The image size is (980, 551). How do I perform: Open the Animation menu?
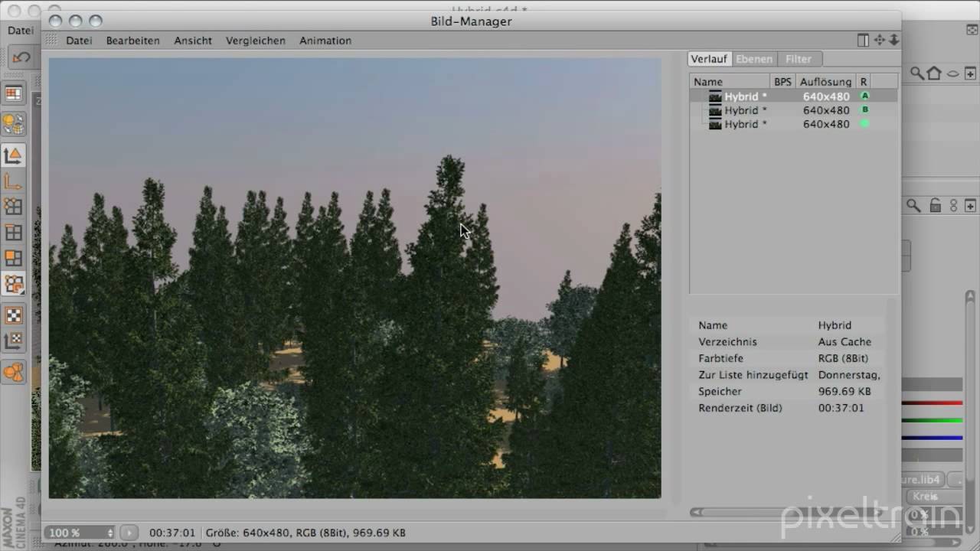325,41
